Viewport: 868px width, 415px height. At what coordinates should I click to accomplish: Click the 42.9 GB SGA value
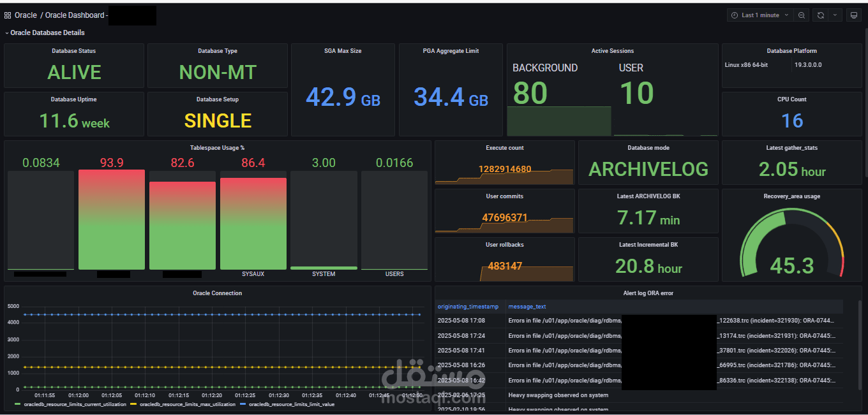click(343, 97)
